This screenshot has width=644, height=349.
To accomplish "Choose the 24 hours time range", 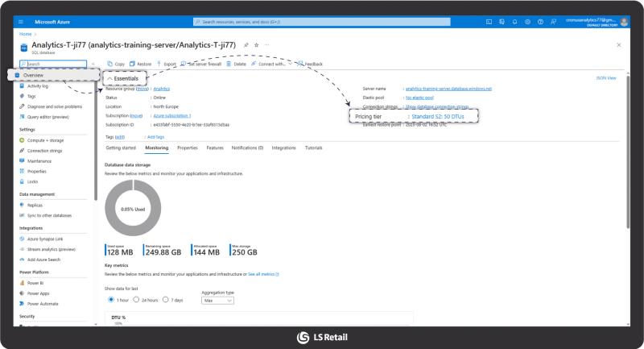I will click(x=136, y=300).
